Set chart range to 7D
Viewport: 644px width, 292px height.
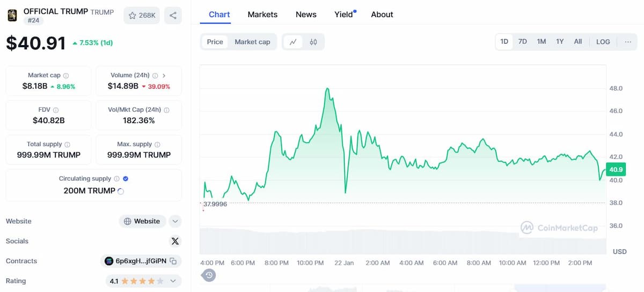(x=523, y=41)
